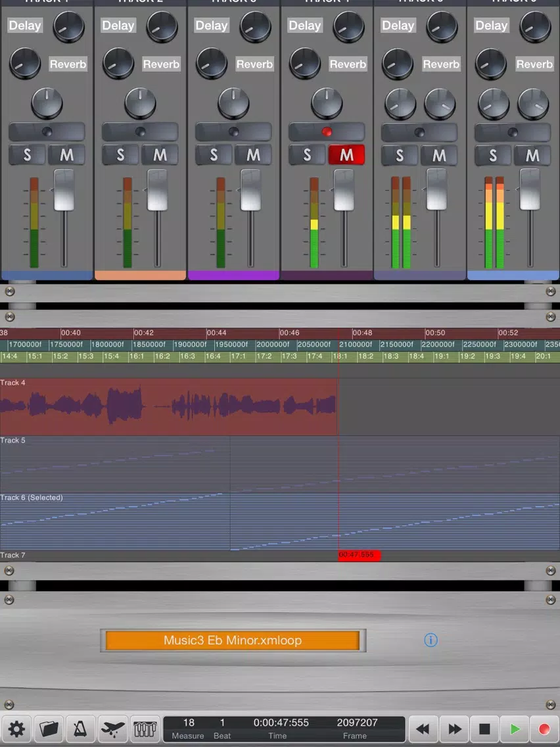Arm Track 2 with its record-enable dot button
Viewport: 560px width, 747px height.
pyautogui.click(x=140, y=132)
